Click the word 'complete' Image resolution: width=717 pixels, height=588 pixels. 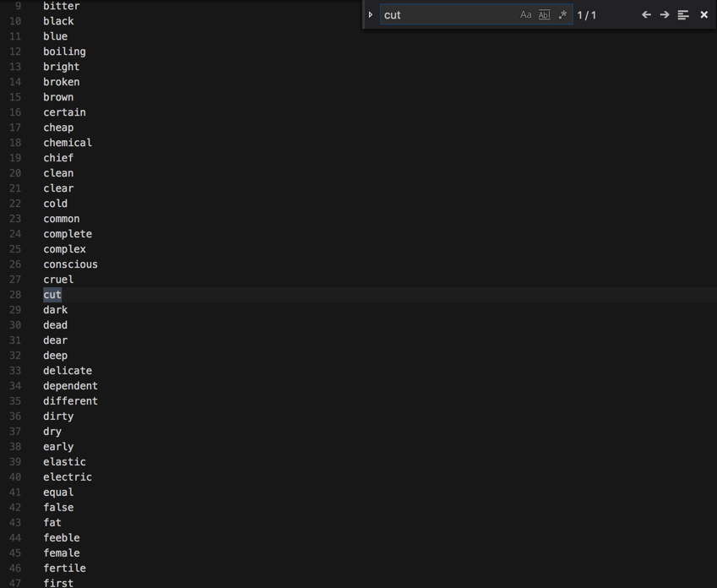point(68,234)
